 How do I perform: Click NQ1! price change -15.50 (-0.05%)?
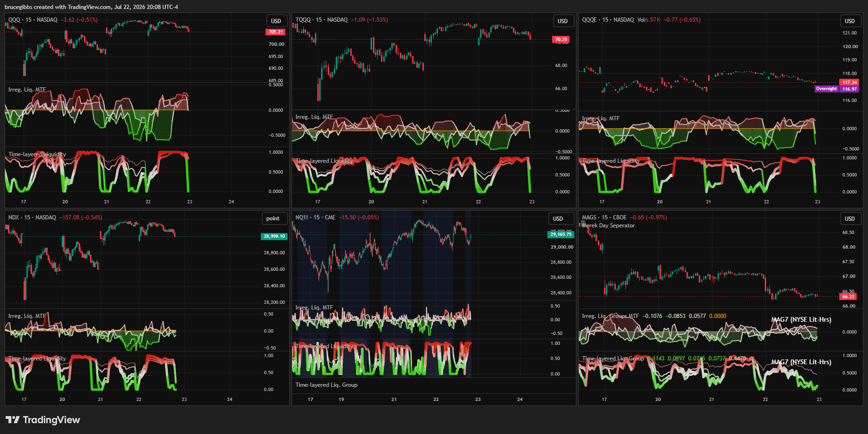(x=359, y=217)
